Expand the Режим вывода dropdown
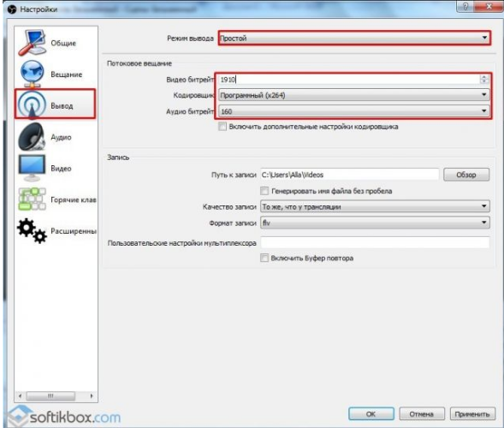Image resolution: width=504 pixels, height=428 pixels. (x=354, y=38)
